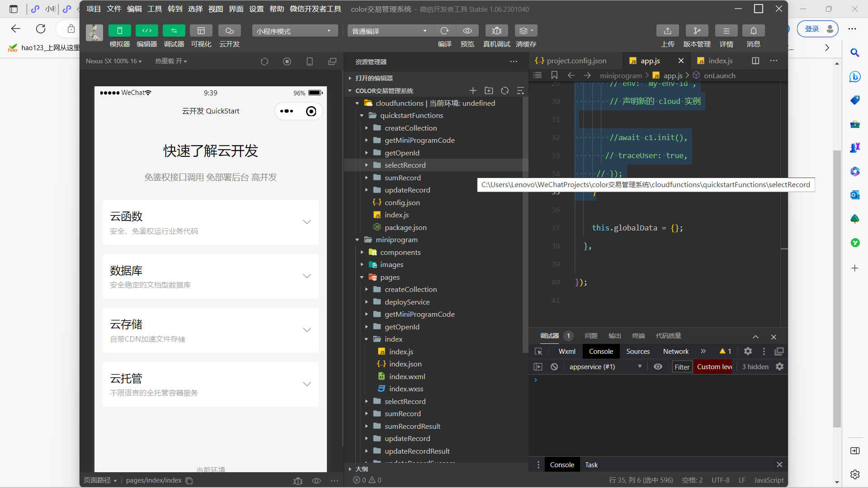
Task: Click the 云开发 cloud development button
Action: [x=229, y=31]
